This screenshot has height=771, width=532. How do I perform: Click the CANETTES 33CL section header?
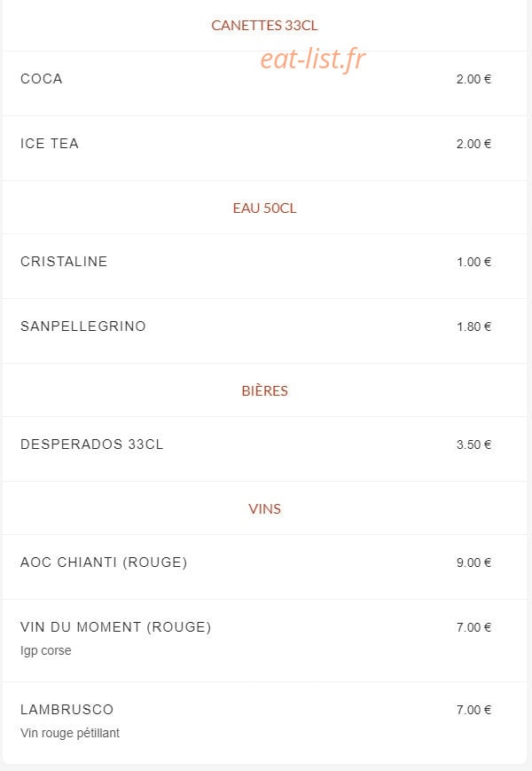pyautogui.click(x=264, y=26)
